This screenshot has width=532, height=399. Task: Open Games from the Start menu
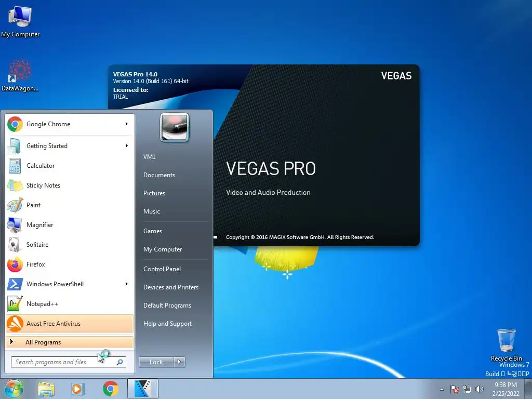coord(153,231)
